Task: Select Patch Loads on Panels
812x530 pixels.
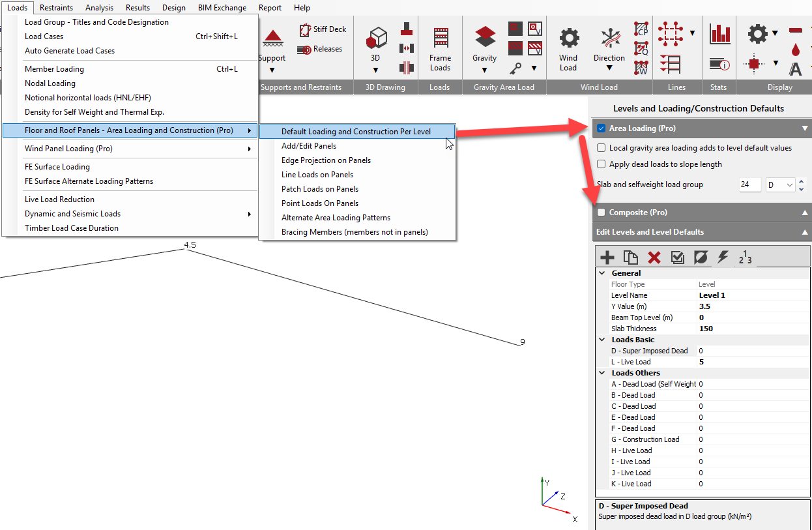Action: pos(356,189)
